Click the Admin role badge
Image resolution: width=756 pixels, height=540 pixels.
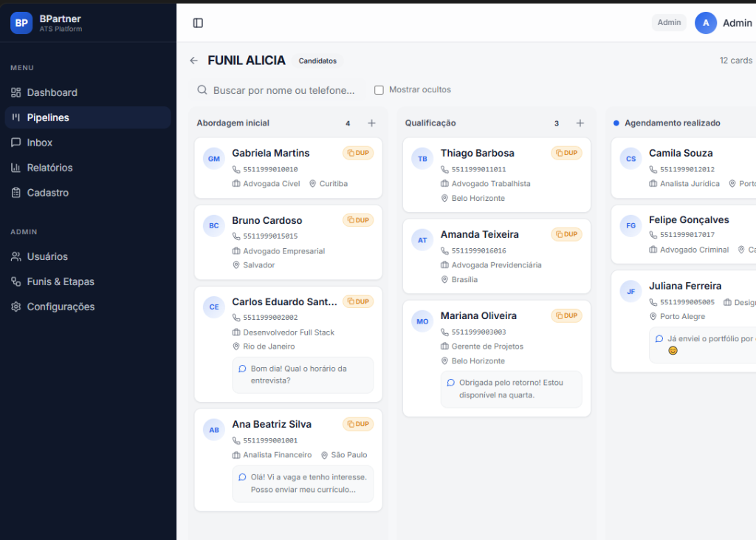click(669, 23)
